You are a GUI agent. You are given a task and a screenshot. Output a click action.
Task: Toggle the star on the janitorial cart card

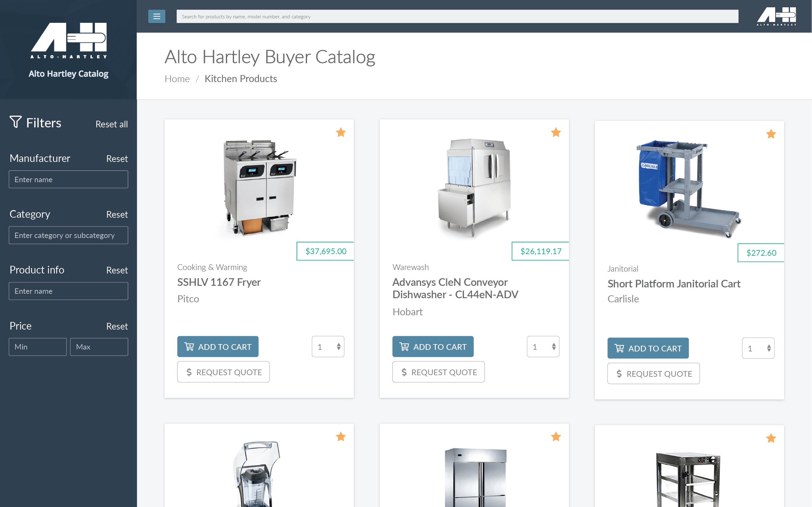pos(771,134)
